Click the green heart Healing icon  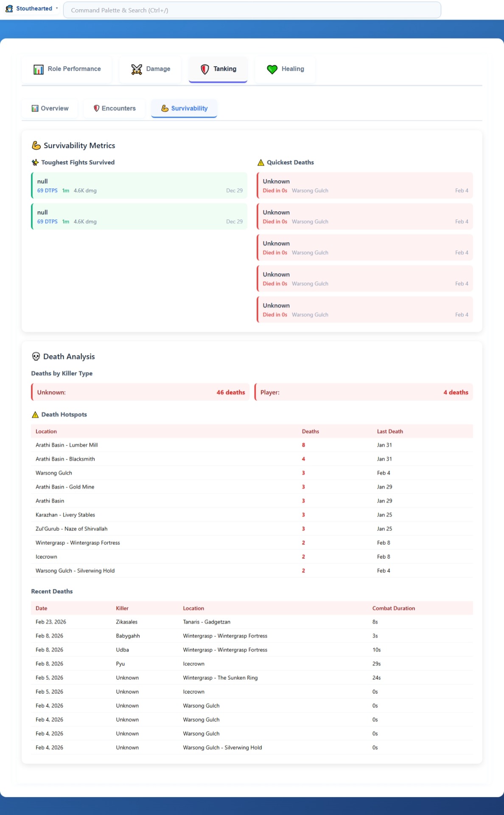click(x=272, y=69)
